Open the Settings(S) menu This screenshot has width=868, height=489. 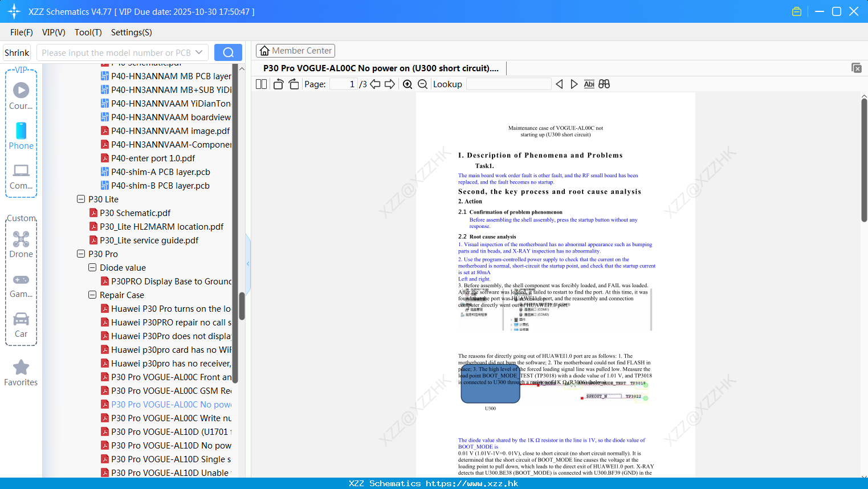pos(132,32)
